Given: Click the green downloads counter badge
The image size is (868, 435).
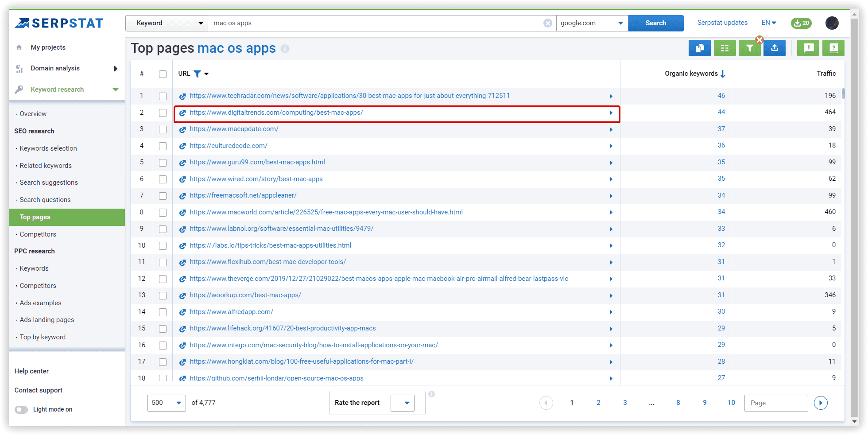Looking at the screenshot, I should (801, 23).
